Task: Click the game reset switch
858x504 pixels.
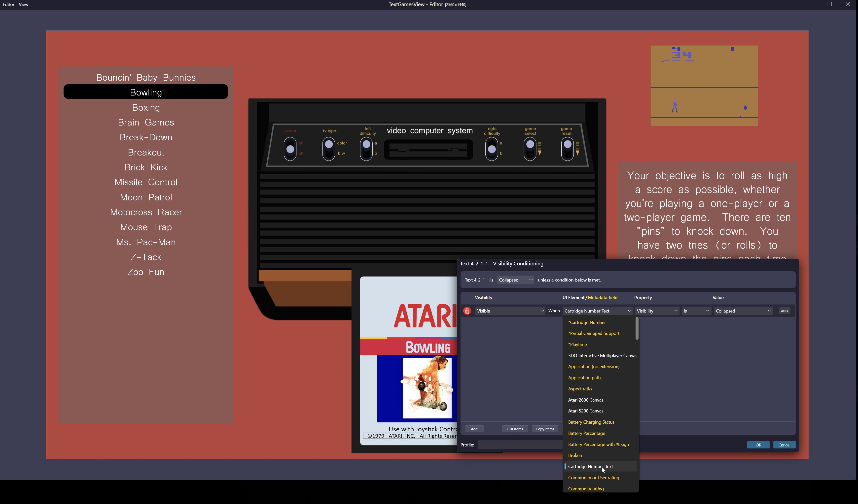Action: [x=568, y=149]
